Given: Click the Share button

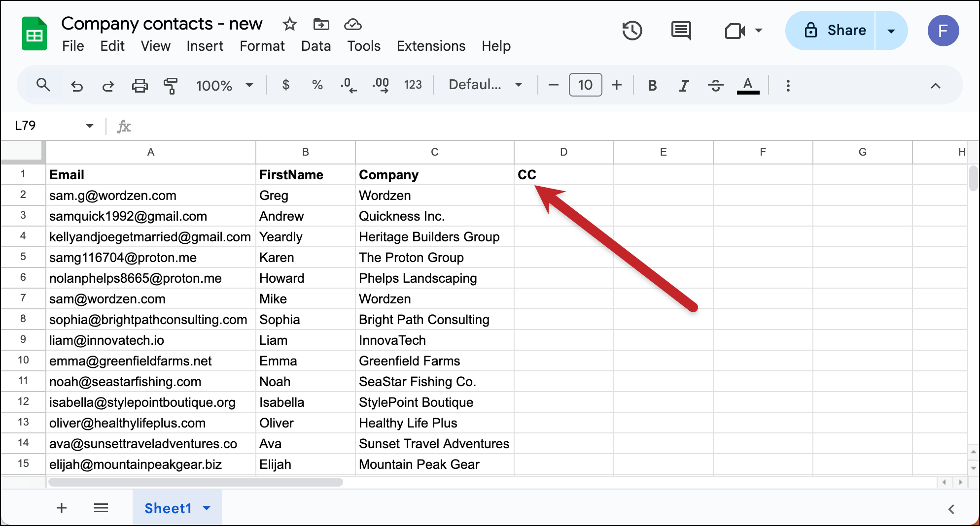Looking at the screenshot, I should point(836,31).
